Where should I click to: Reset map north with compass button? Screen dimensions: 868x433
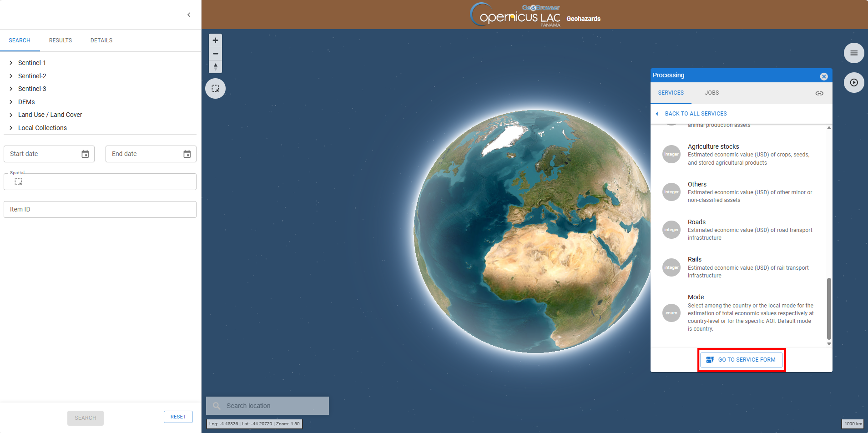tap(215, 66)
